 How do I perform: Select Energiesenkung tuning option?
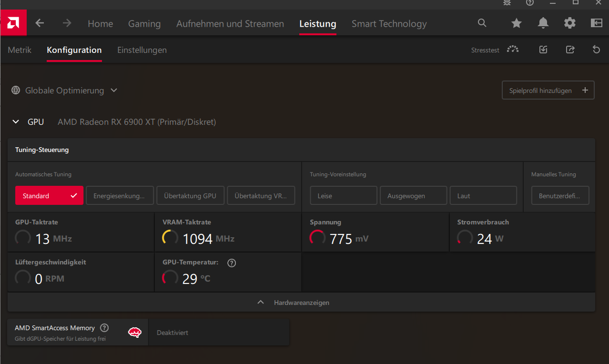120,195
